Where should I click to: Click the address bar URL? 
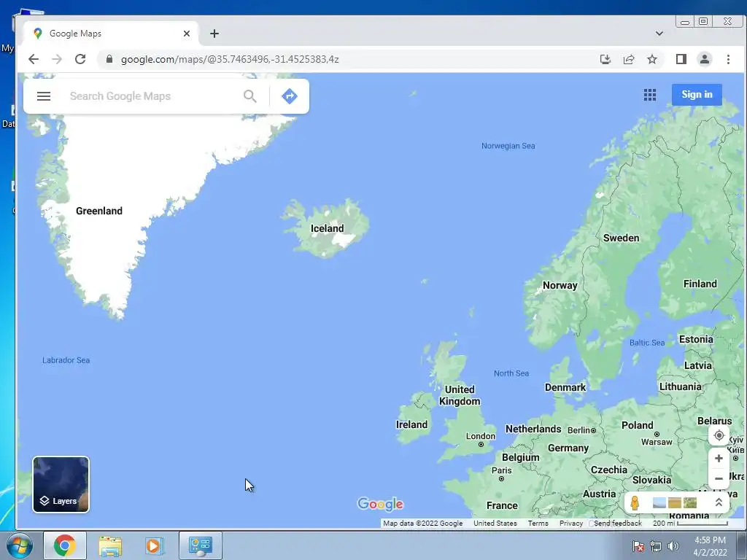230,60
